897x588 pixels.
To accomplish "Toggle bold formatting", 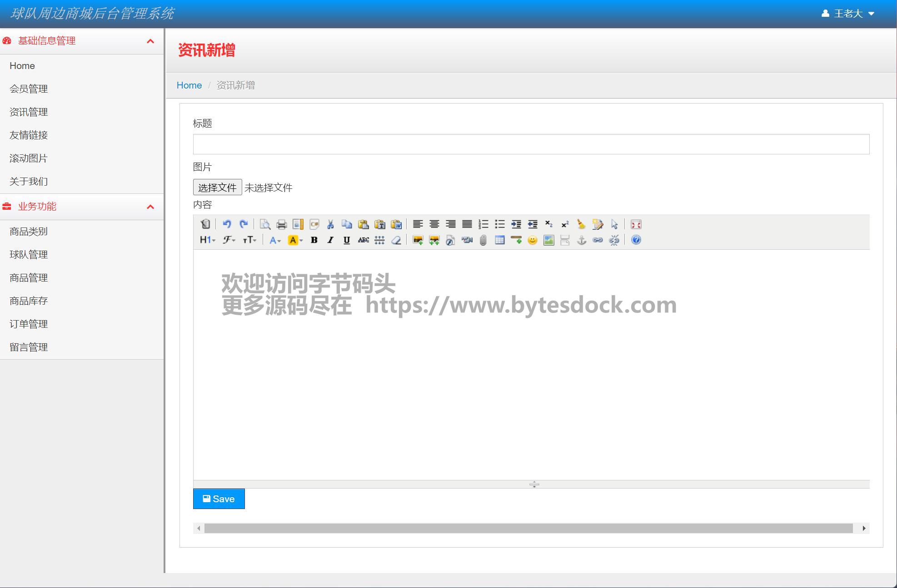I will click(314, 240).
